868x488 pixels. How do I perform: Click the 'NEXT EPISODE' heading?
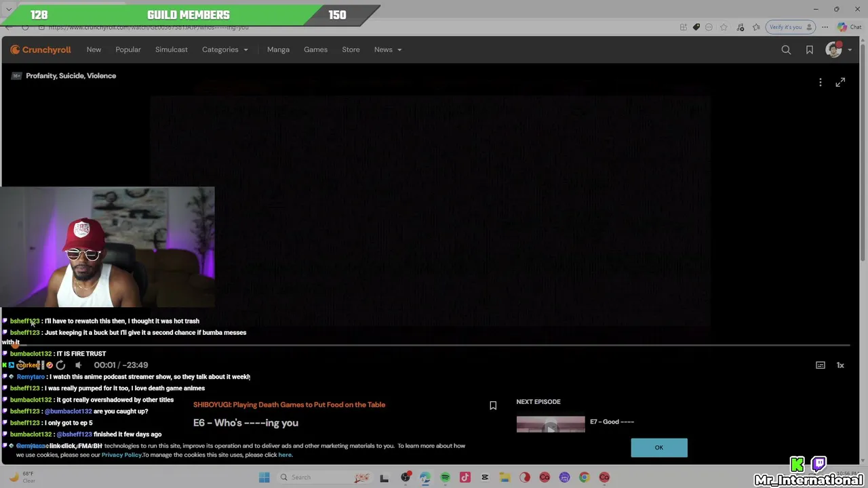538,402
